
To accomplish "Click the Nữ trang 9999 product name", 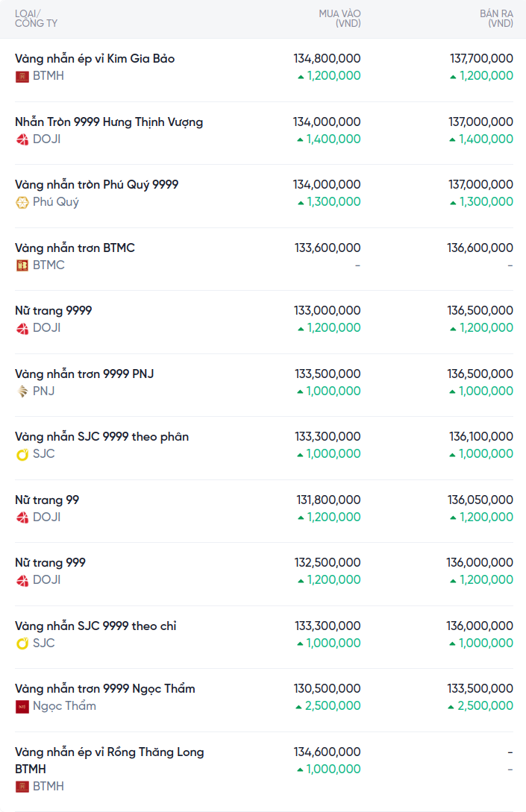I will coord(54,310).
